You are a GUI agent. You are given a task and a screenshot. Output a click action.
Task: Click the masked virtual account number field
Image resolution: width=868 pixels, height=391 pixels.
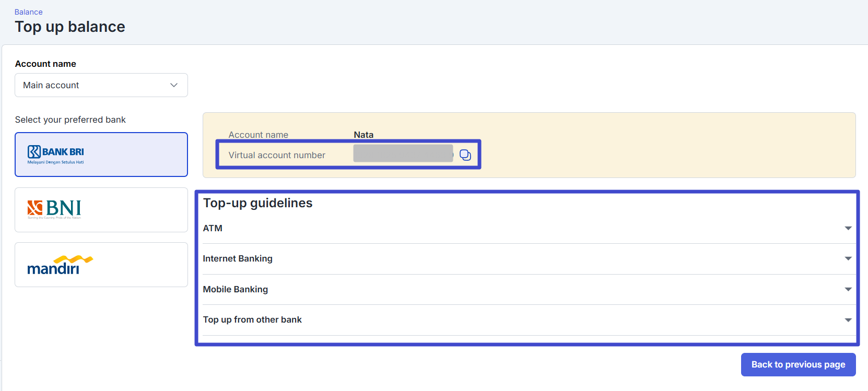pos(403,153)
